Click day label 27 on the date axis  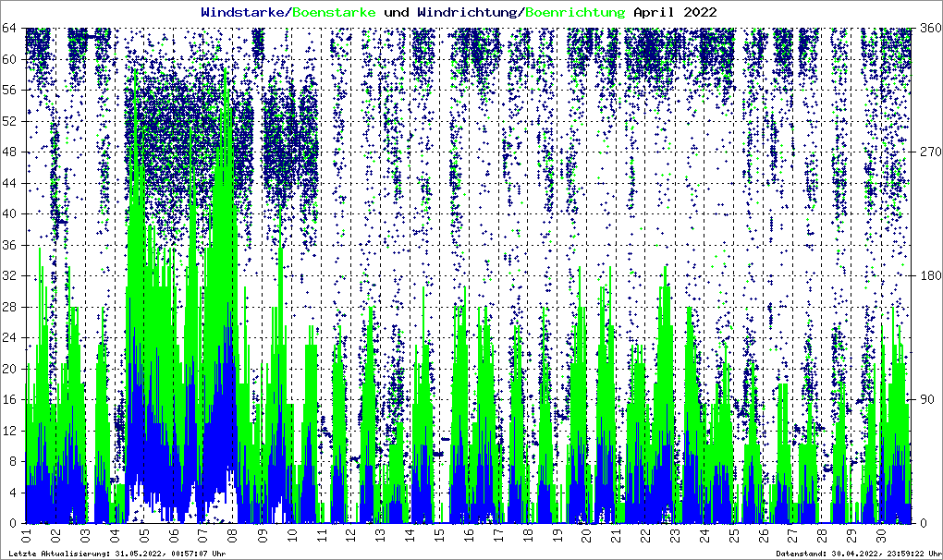point(792,533)
